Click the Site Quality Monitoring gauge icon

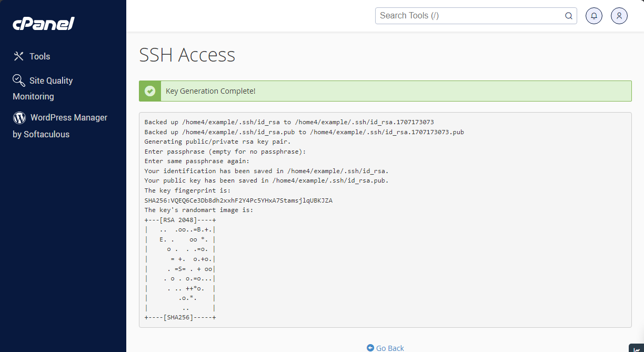pos(19,80)
